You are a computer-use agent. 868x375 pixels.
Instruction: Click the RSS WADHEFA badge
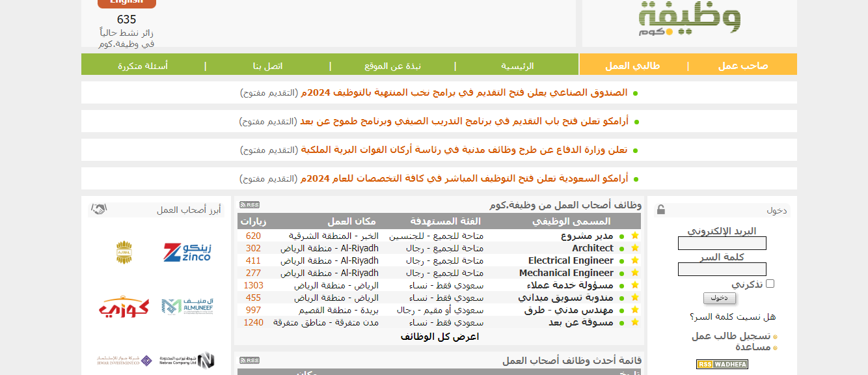point(722,365)
